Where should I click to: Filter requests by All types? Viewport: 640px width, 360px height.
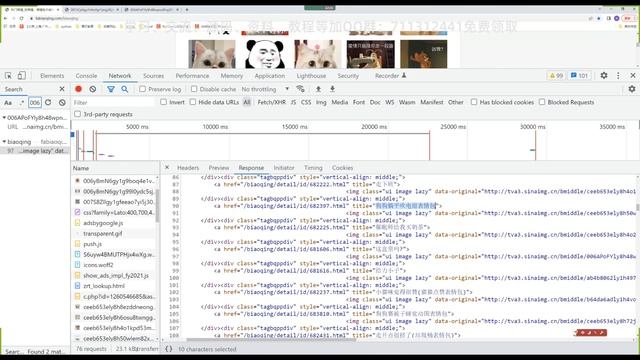click(x=247, y=102)
